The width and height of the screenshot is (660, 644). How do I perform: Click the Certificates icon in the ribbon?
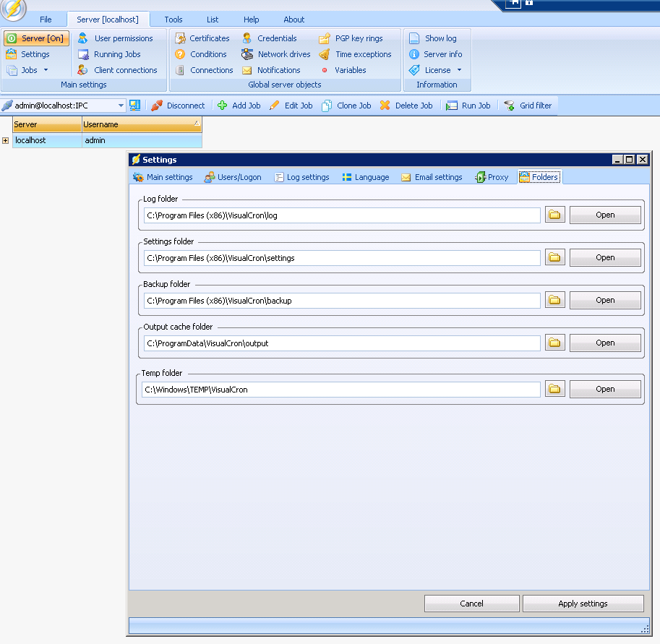[180, 38]
